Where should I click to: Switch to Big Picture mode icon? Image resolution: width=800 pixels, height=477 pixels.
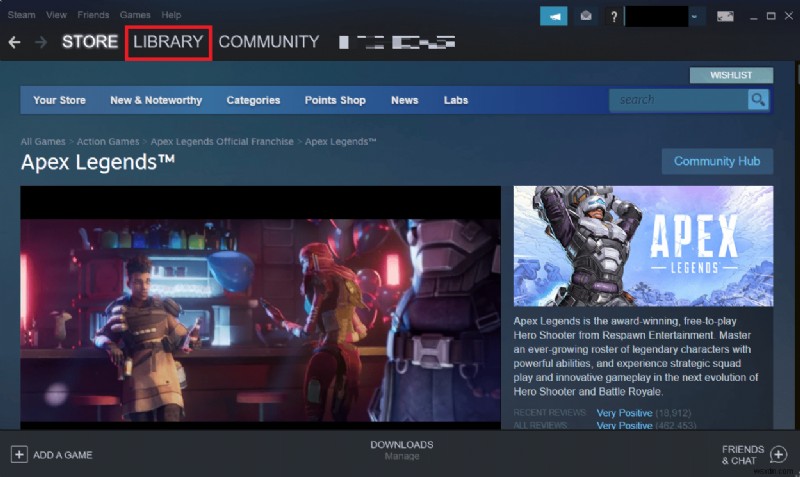point(725,16)
